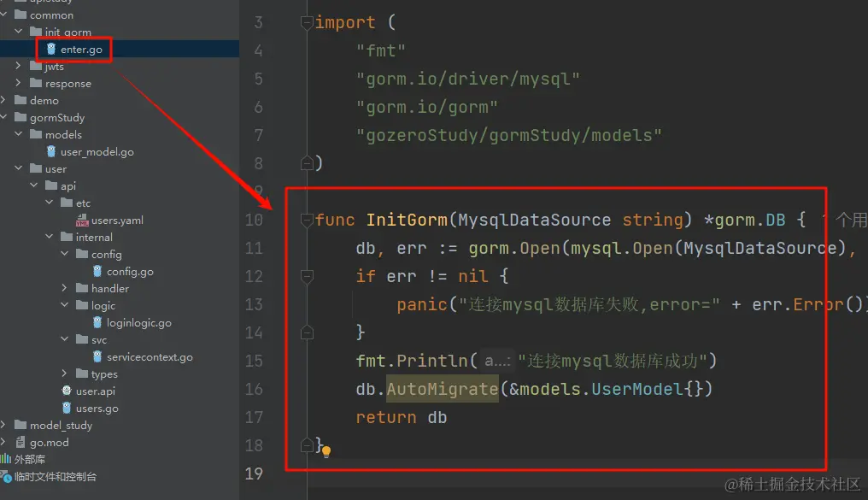
Task: Click the "gozeroStudy/gormStudy/models" import path
Action: 508,135
